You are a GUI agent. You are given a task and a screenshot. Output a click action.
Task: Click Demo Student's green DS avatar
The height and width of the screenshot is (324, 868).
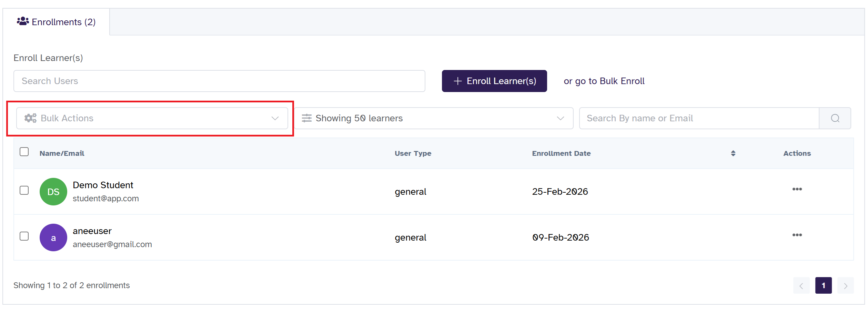point(53,192)
